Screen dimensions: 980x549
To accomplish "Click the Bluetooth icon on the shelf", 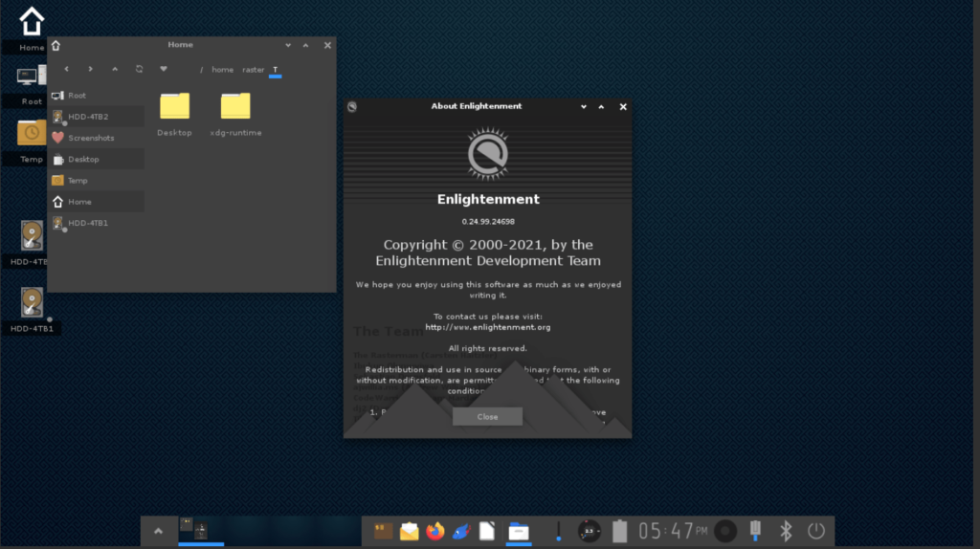I will [786, 531].
